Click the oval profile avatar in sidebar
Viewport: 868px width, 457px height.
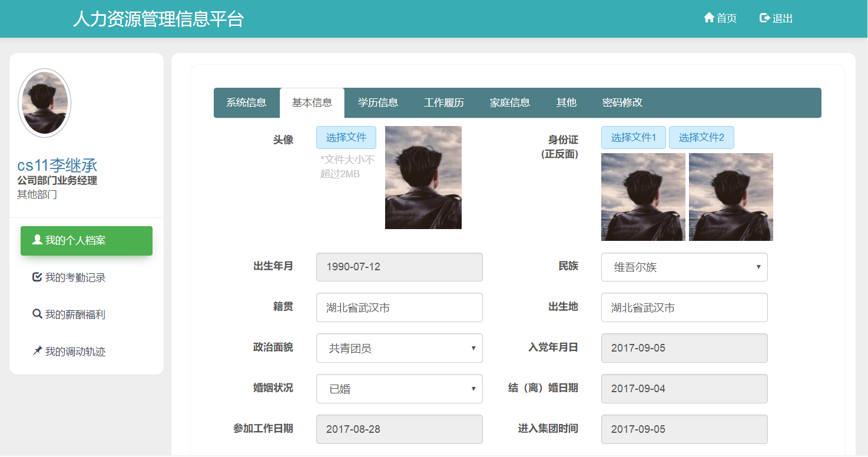coord(45,103)
